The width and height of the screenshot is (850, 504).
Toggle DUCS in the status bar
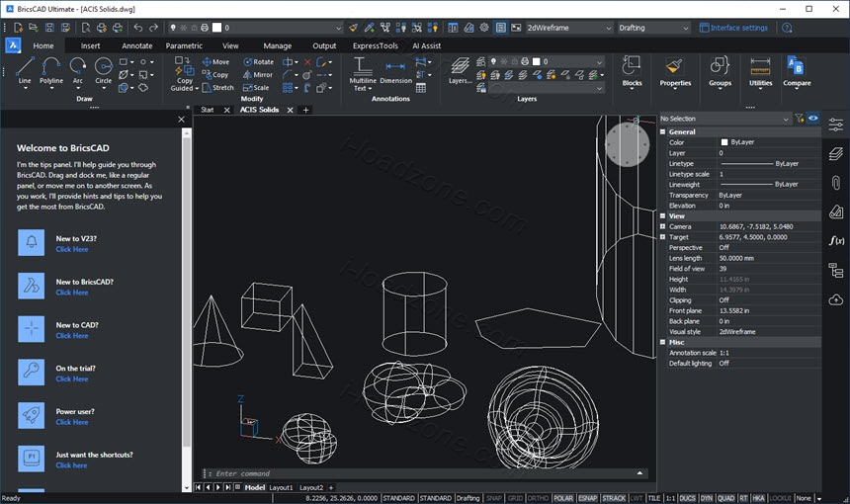click(687, 498)
